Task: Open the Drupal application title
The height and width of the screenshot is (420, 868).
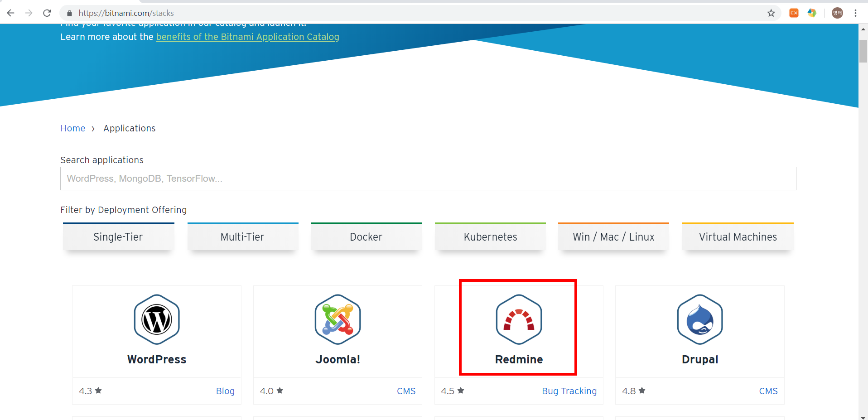Action: pyautogui.click(x=700, y=359)
